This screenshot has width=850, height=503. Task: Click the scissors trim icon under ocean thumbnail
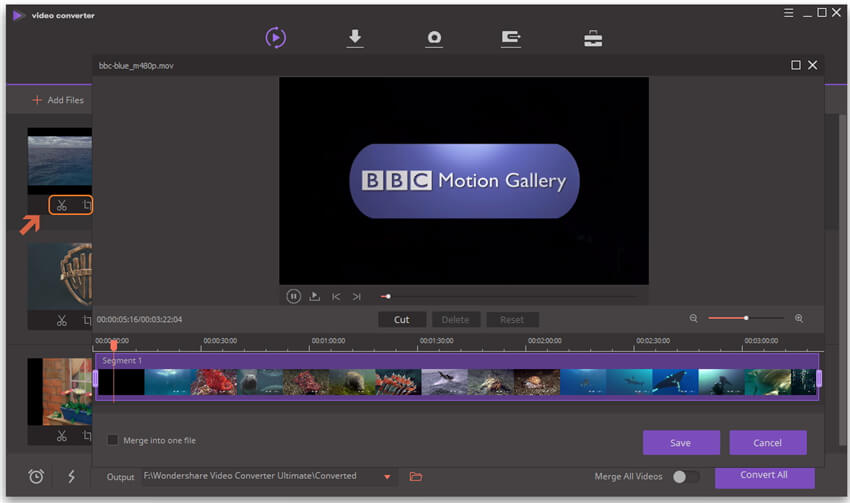[x=62, y=205]
